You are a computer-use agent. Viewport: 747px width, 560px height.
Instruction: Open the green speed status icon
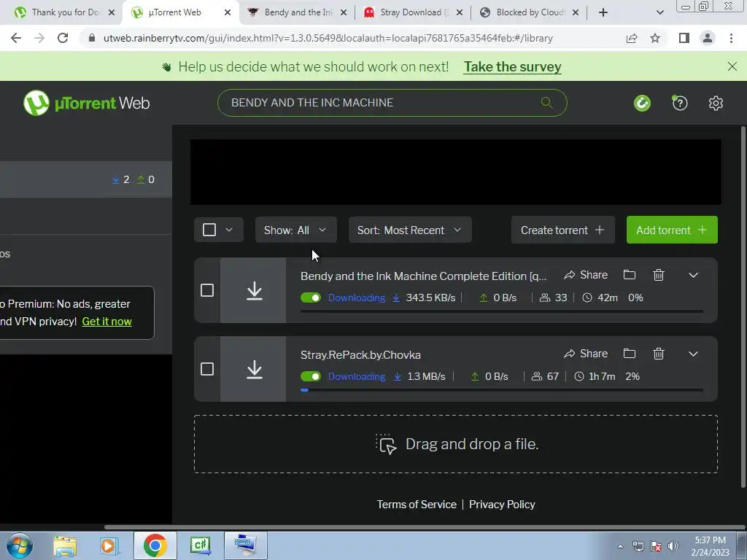(x=642, y=103)
